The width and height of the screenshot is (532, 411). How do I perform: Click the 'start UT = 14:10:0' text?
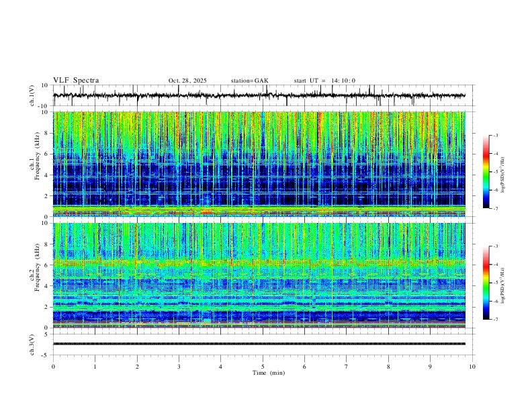pyautogui.click(x=324, y=81)
